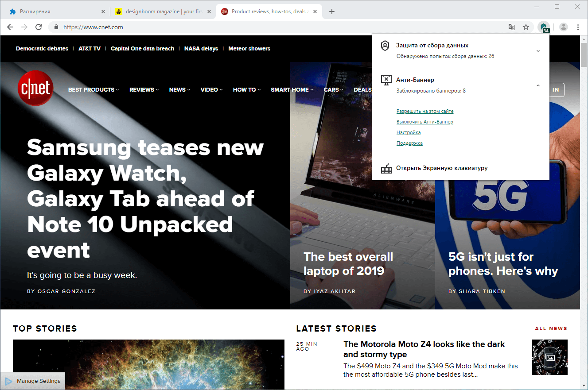Screen dimensions: 588x390
Task: Reload the cnet.com page
Action: click(x=39, y=27)
